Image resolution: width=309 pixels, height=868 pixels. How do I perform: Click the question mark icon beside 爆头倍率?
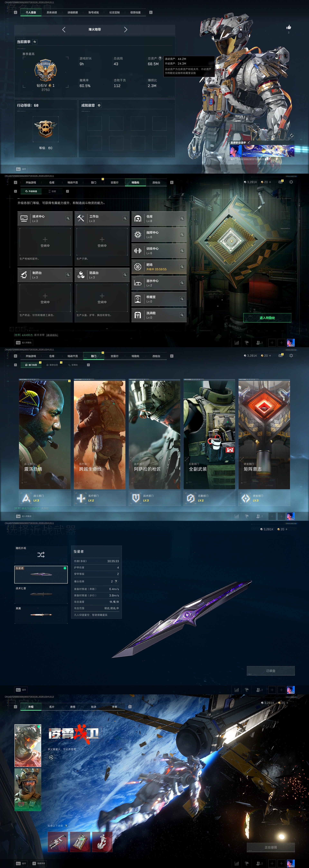click(x=116, y=581)
